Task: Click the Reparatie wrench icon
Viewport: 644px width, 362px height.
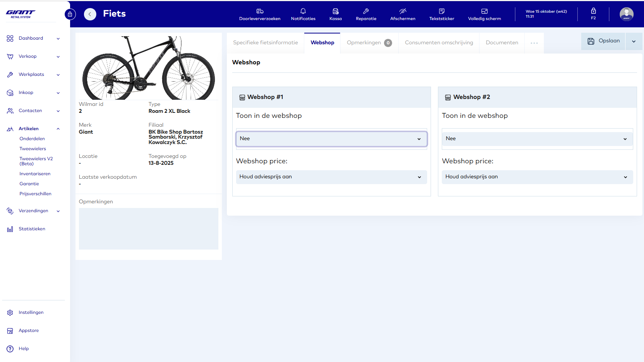Action: (366, 12)
